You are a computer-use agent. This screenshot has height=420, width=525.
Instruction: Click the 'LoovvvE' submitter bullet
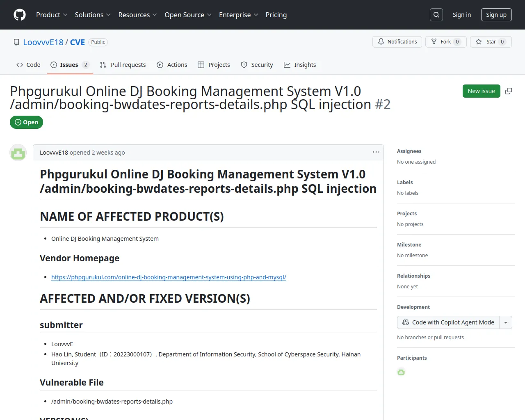pyautogui.click(x=62, y=344)
